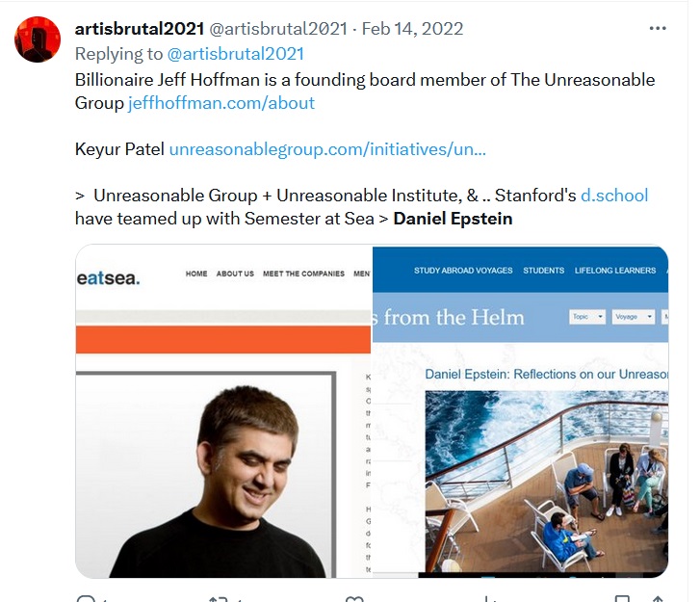700x602 pixels.
Task: Click the bold artisbrutal2021 display name
Action: tap(140, 29)
